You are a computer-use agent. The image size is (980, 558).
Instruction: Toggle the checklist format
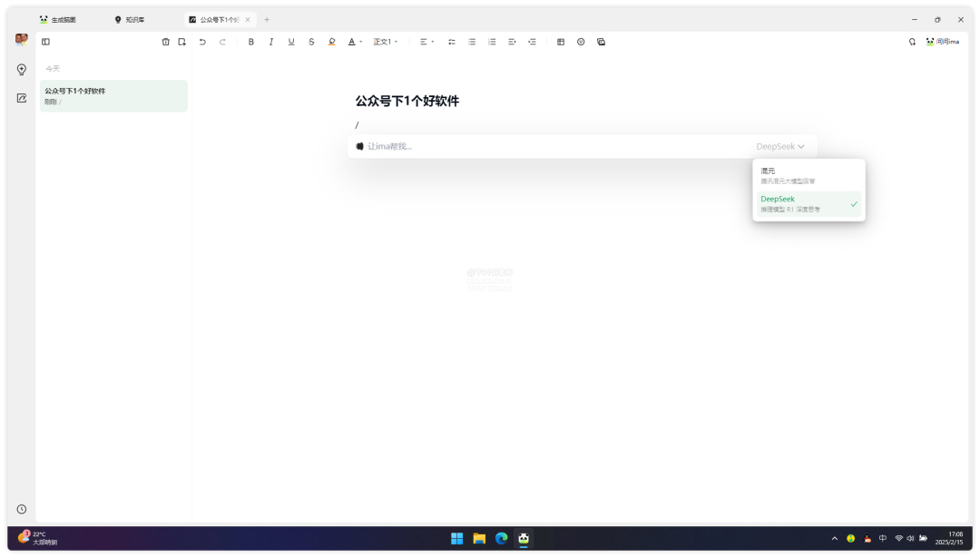click(x=452, y=42)
